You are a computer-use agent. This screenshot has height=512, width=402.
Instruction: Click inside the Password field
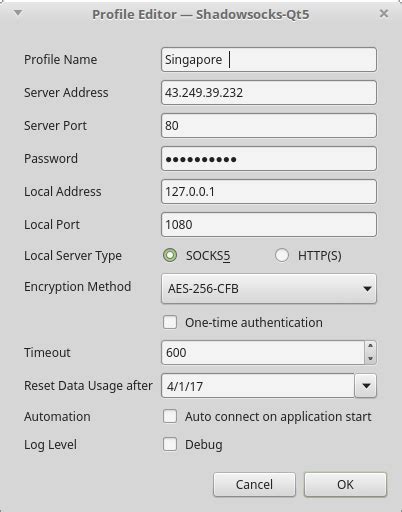[269, 159]
